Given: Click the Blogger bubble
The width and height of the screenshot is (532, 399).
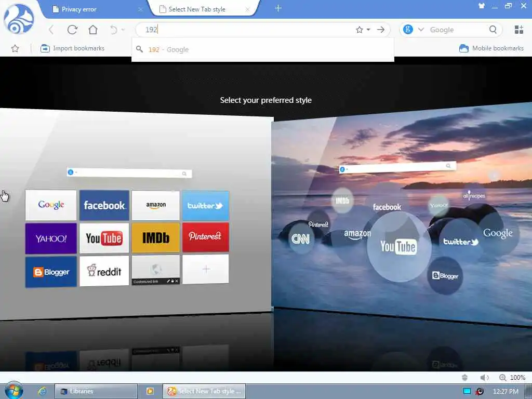Looking at the screenshot, I should [x=445, y=276].
